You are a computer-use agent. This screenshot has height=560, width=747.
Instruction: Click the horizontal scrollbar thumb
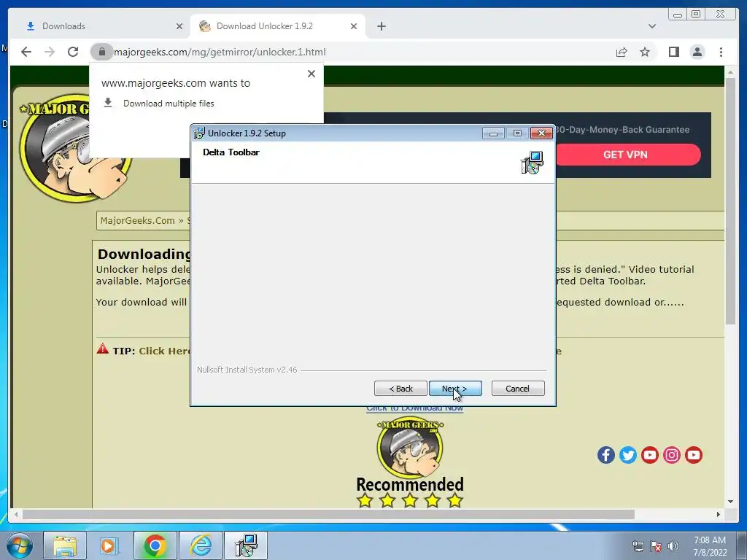pyautogui.click(x=328, y=514)
